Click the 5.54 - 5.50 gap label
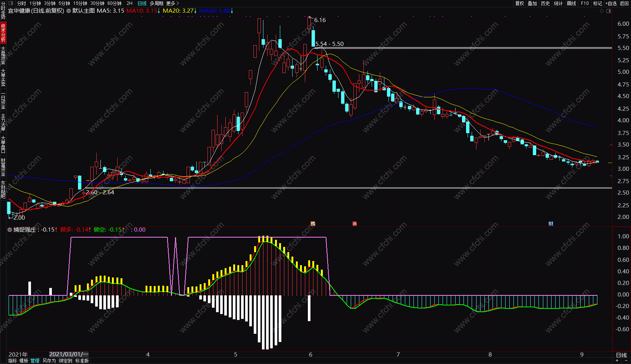Viewport: 631px width, 364px height. (x=329, y=44)
